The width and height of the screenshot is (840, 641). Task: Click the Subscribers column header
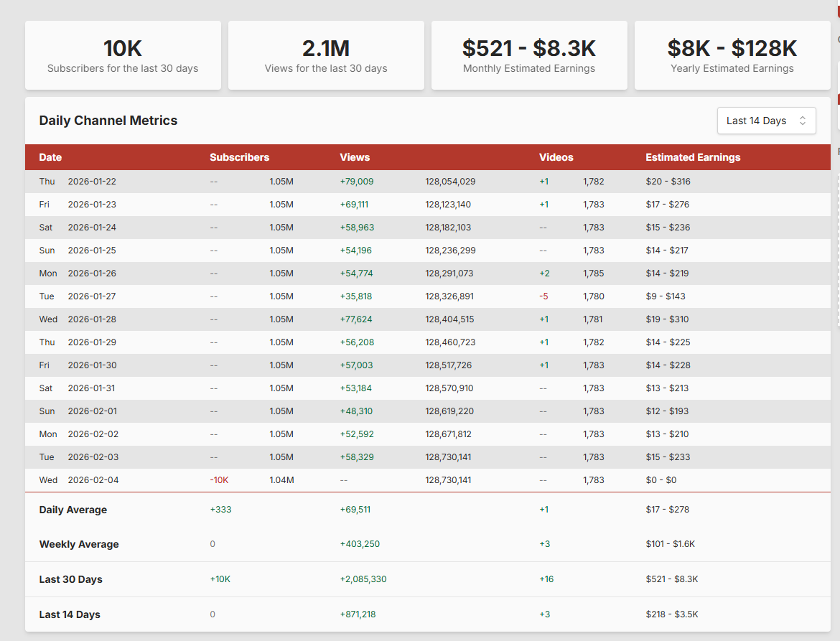click(x=239, y=157)
